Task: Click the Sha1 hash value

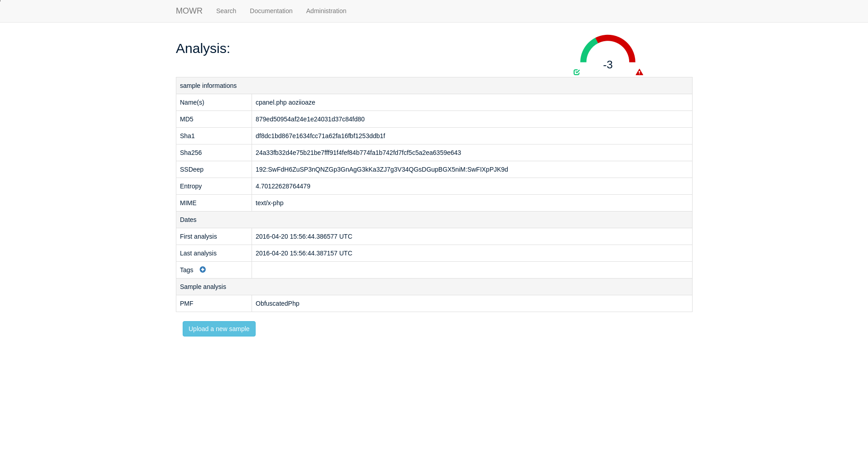Action: [320, 136]
